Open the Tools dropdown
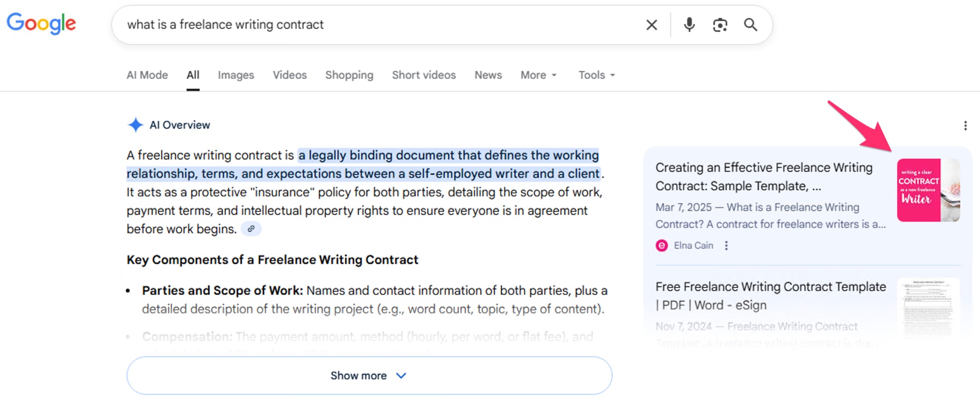This screenshot has width=980, height=407. click(x=596, y=75)
